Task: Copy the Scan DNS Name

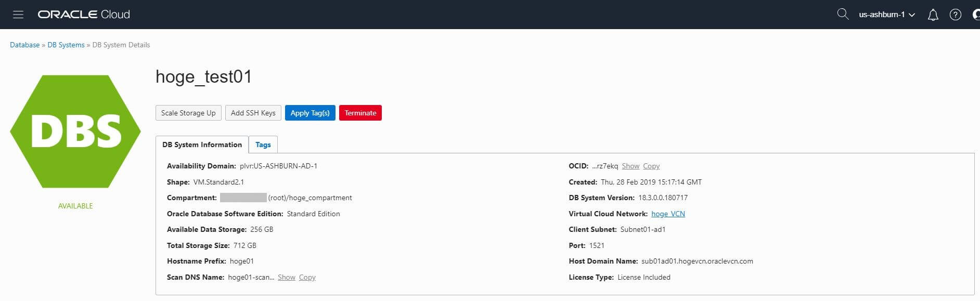Action: point(307,278)
